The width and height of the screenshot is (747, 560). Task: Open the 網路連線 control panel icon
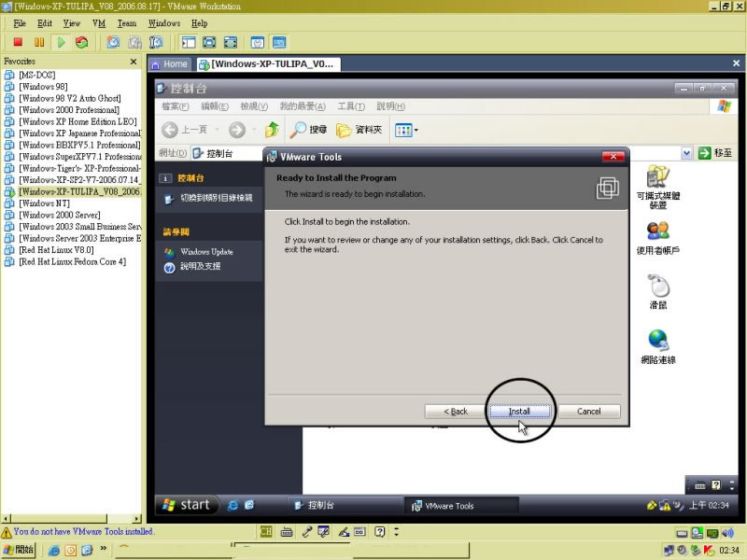[x=658, y=347]
